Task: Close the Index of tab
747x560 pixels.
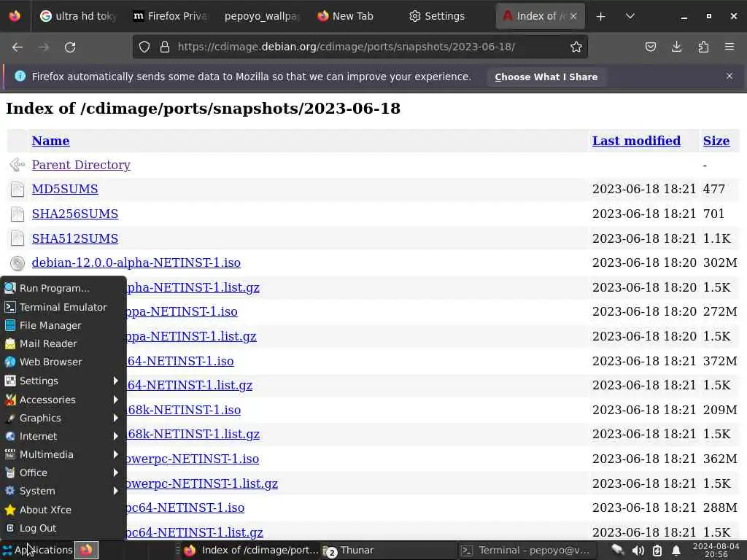Action: tap(573, 16)
